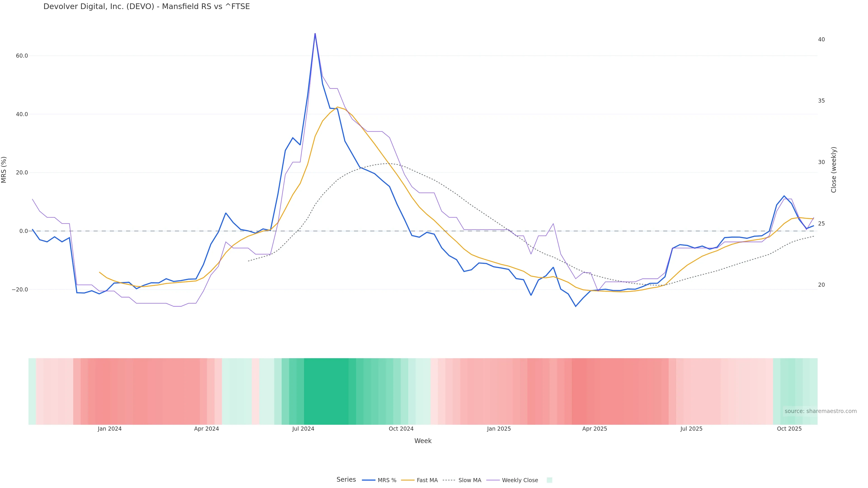
Task: Click the 60.0 tick on MRS axis
Action: (22, 56)
